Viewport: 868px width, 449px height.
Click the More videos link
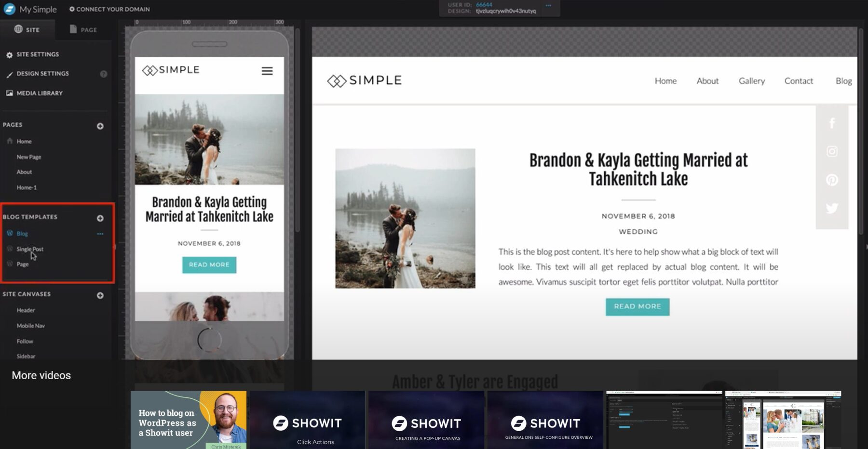pyautogui.click(x=41, y=375)
